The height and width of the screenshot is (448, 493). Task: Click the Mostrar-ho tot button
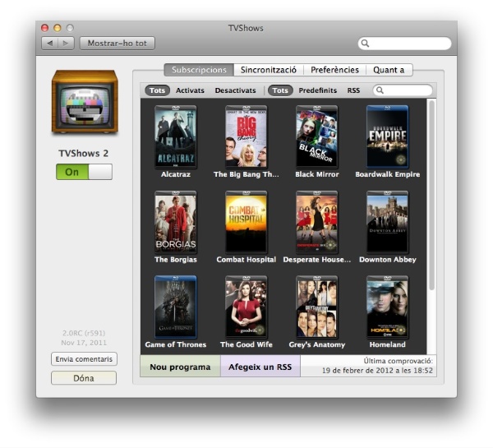[x=117, y=43]
